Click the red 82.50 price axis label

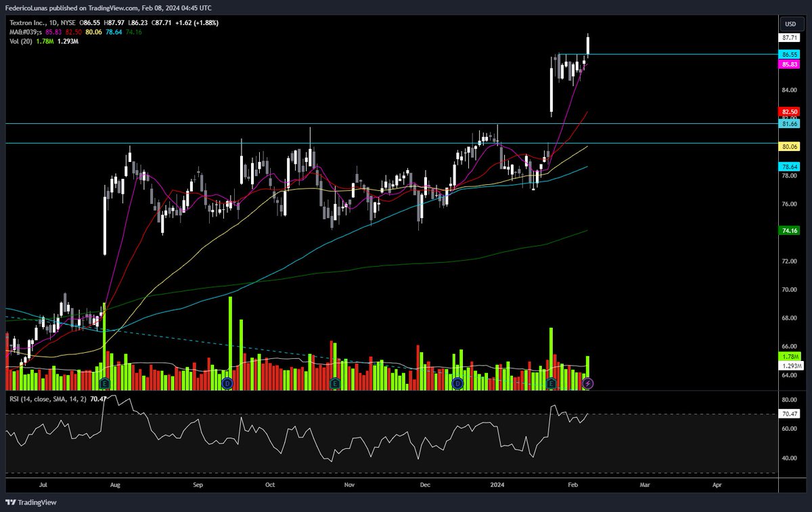[790, 111]
